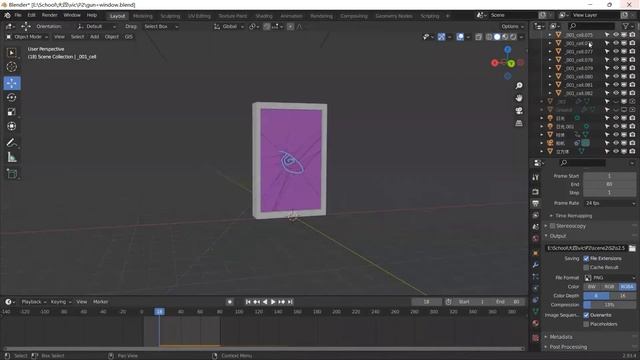This screenshot has width=640, height=360.
Task: Open the Options button in viewport header
Action: coord(512,26)
